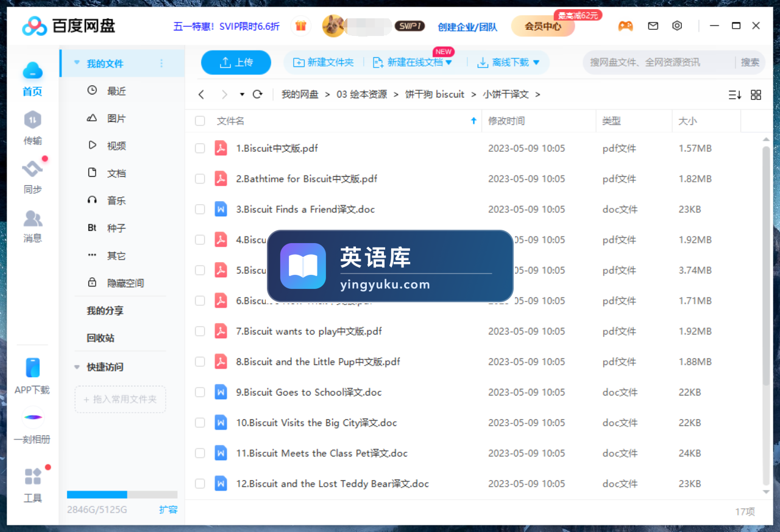
Task: Open the game controller icon
Action: coord(625,26)
